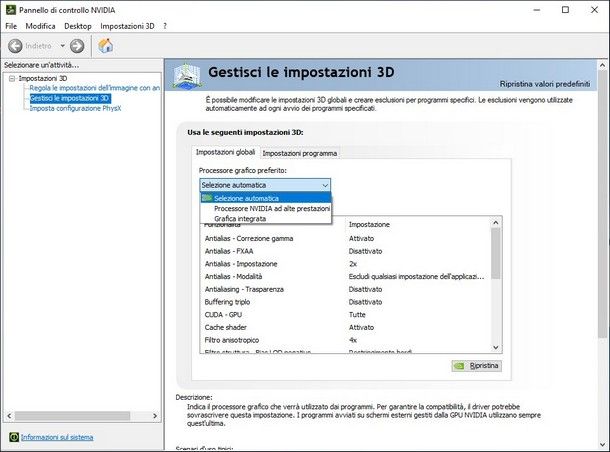Screen dimensions: 610x452
Task: Select the Antialiasing - Trasparenza row
Action: point(345,289)
